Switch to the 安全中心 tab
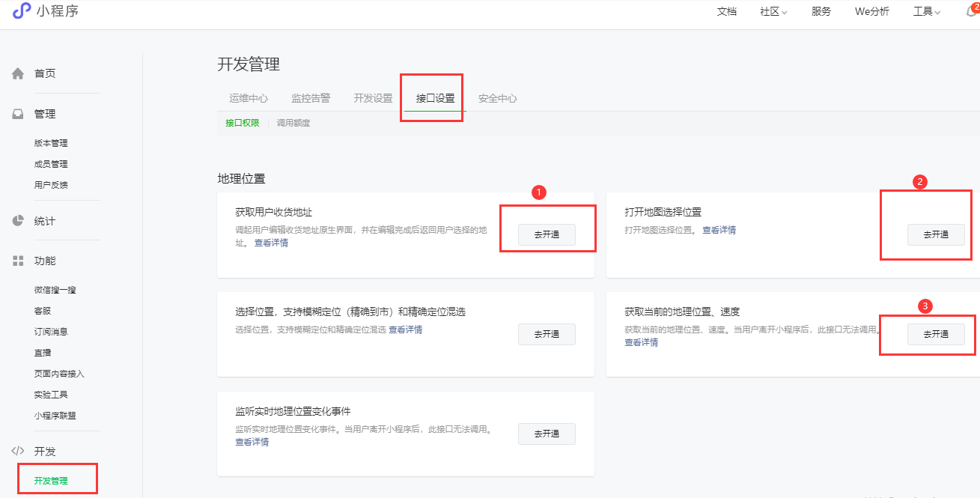 coord(497,98)
